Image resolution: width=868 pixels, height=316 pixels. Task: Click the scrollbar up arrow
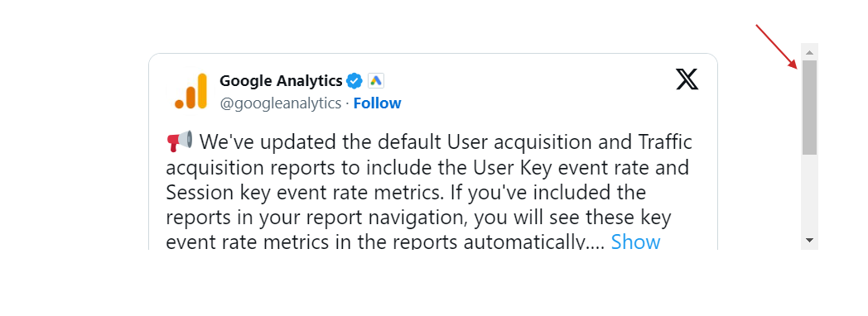click(809, 52)
